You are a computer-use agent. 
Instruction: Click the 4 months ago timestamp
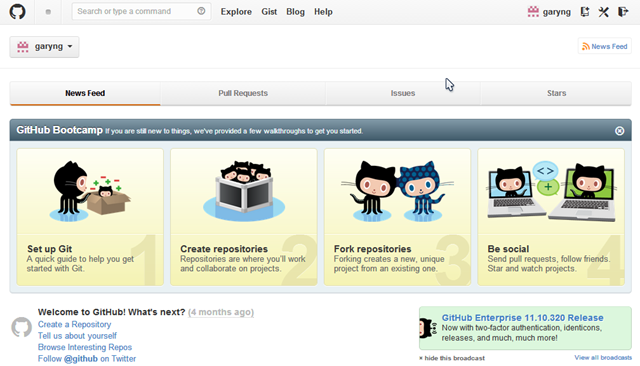pyautogui.click(x=221, y=312)
